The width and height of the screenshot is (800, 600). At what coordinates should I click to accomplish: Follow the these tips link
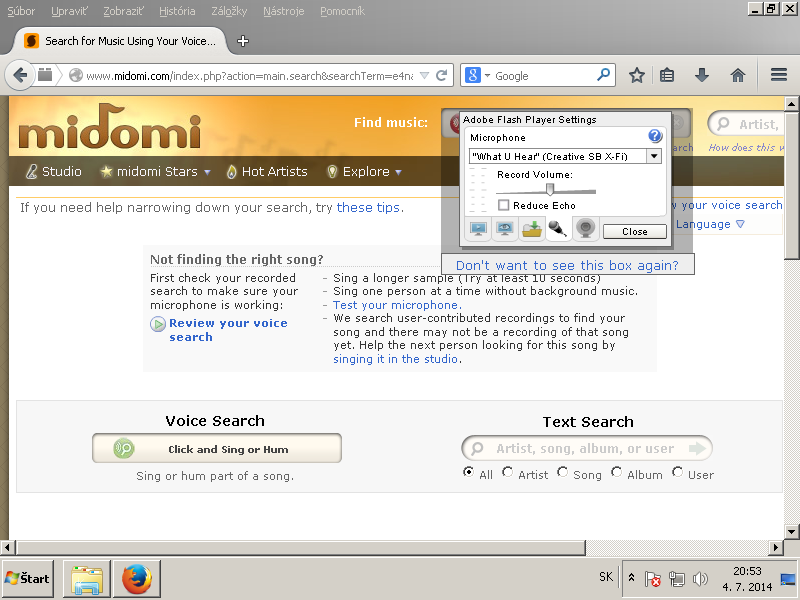368,207
